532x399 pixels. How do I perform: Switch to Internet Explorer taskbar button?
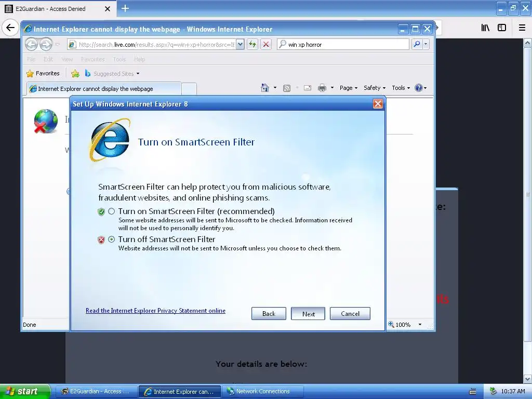pos(180,392)
